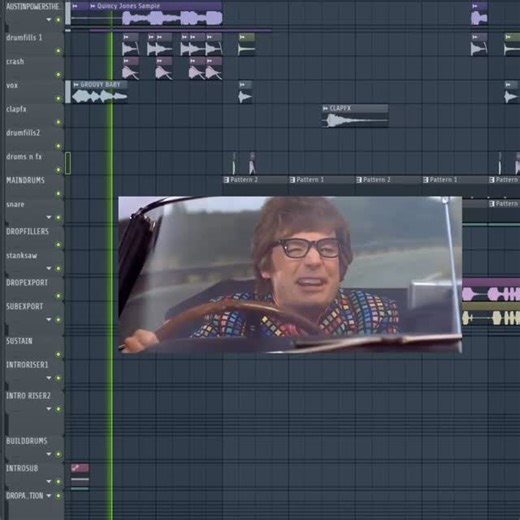The image size is (520, 520).
Task: Mute the drumfills 1 track
Action: (x=59, y=51)
